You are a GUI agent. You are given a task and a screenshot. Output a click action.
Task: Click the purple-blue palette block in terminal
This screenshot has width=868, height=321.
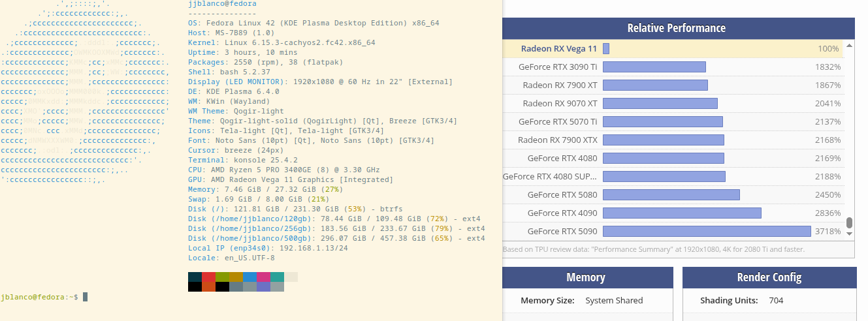[263, 286]
